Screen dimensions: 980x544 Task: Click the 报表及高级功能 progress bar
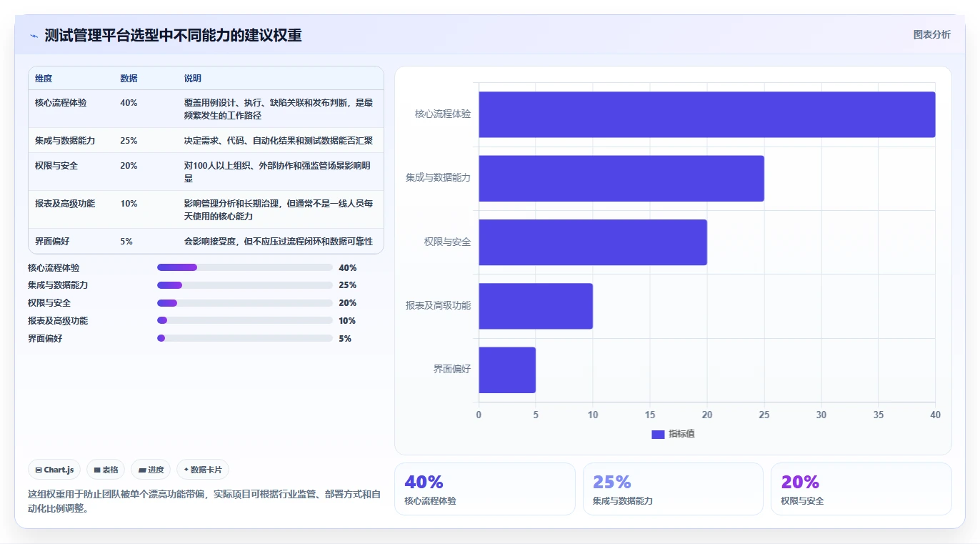coord(245,321)
